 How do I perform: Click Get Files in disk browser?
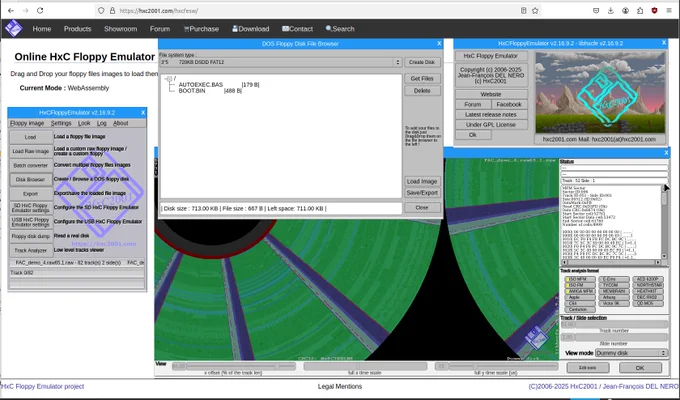coord(422,79)
